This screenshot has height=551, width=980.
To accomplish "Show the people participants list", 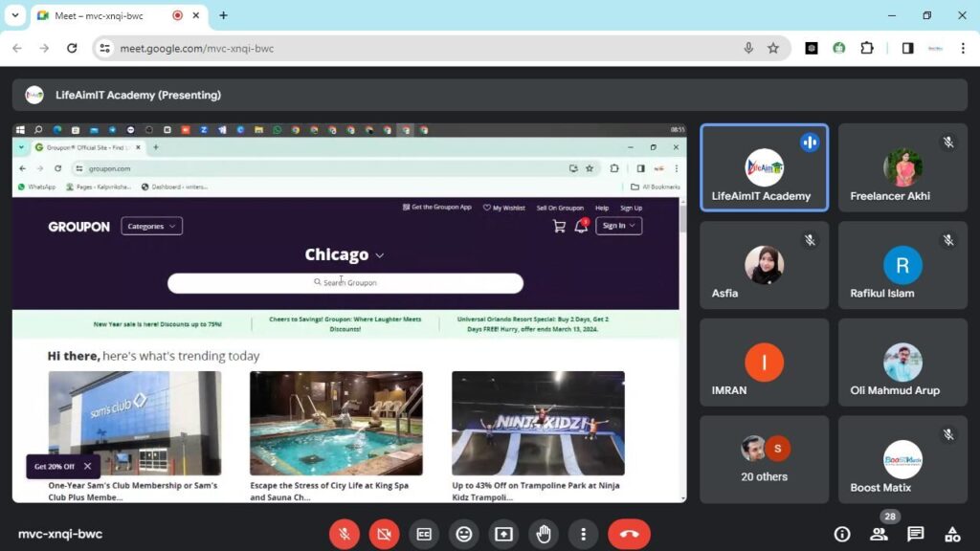I will [879, 534].
